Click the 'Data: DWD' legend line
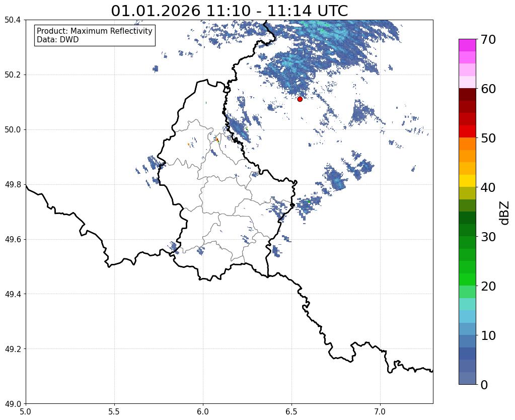This screenshot has width=515, height=420. [x=57, y=40]
